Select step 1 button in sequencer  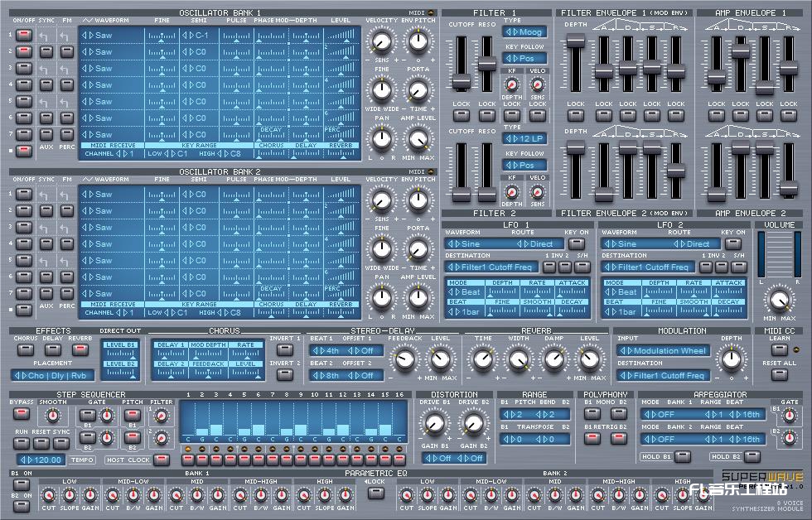pos(189,459)
